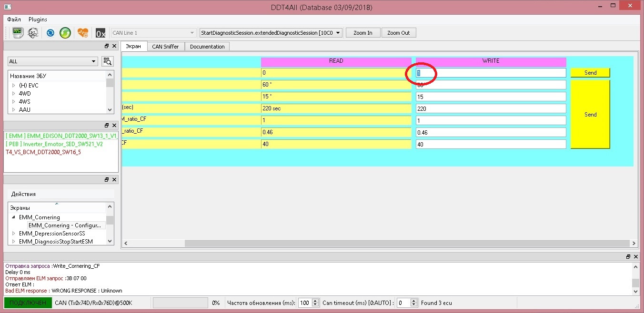Click the Bad ELM response log line
This screenshot has height=313, width=644.
[64, 291]
